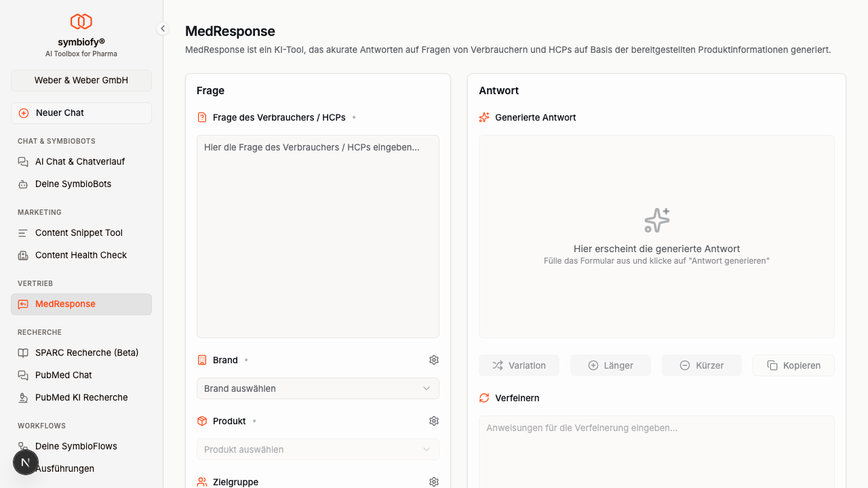
Task: Click the Variation shuffle button
Action: [x=519, y=365]
